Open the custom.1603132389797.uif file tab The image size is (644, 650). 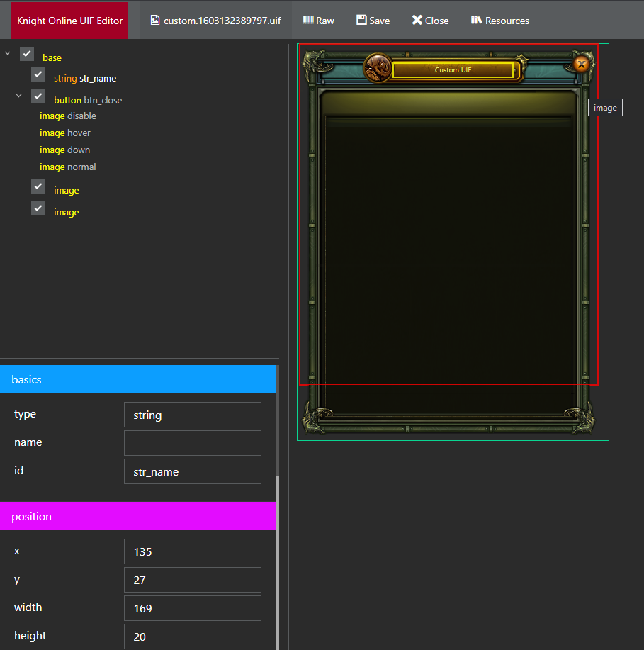pos(215,21)
